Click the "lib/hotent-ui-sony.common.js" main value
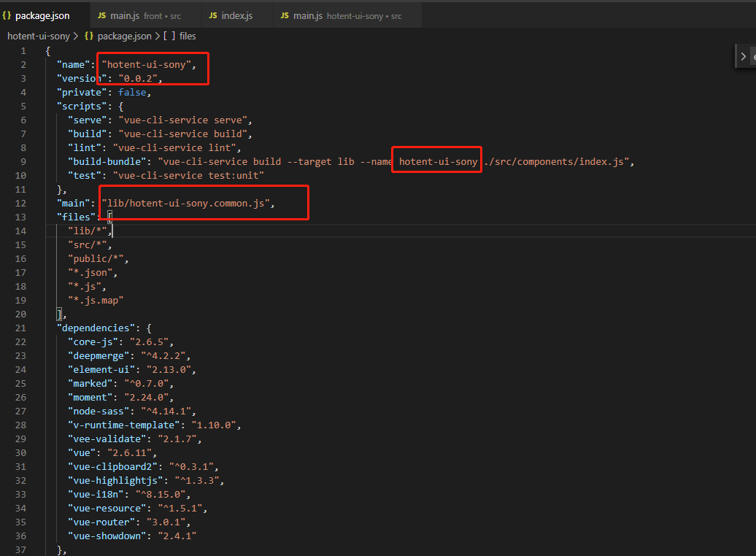This screenshot has width=756, height=556. point(188,203)
